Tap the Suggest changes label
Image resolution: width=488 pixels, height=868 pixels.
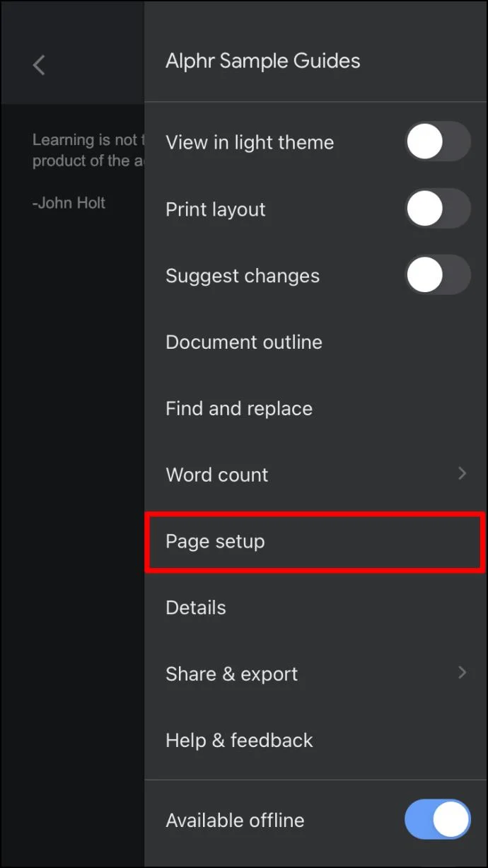click(x=243, y=277)
